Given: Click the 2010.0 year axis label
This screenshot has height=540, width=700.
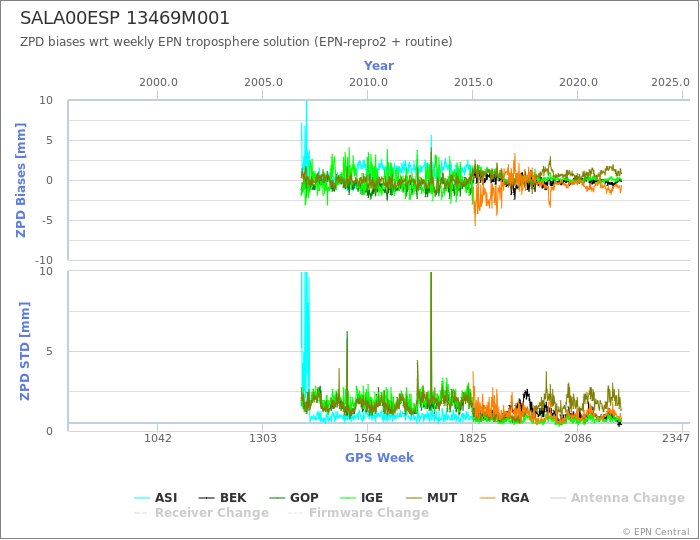Looking at the screenshot, I should tap(368, 83).
